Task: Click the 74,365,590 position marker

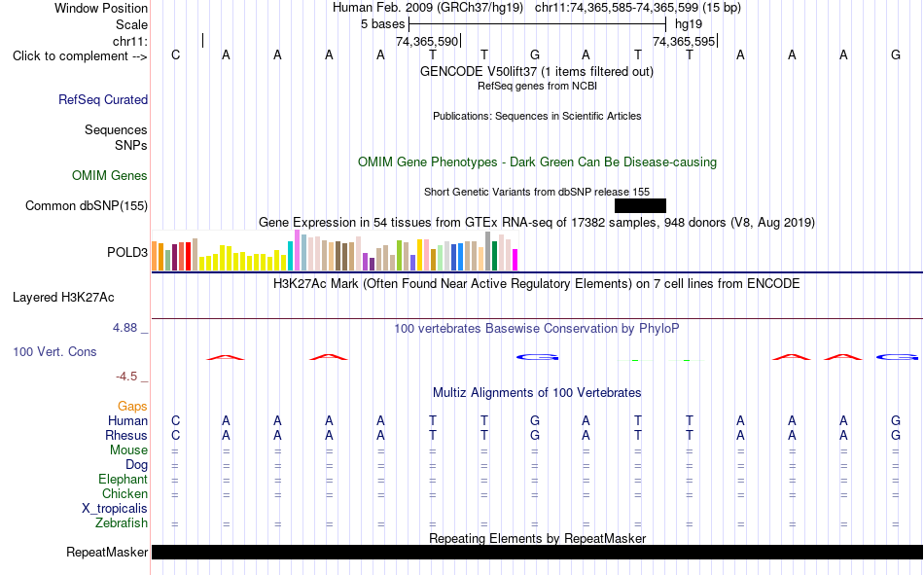Action: click(427, 41)
